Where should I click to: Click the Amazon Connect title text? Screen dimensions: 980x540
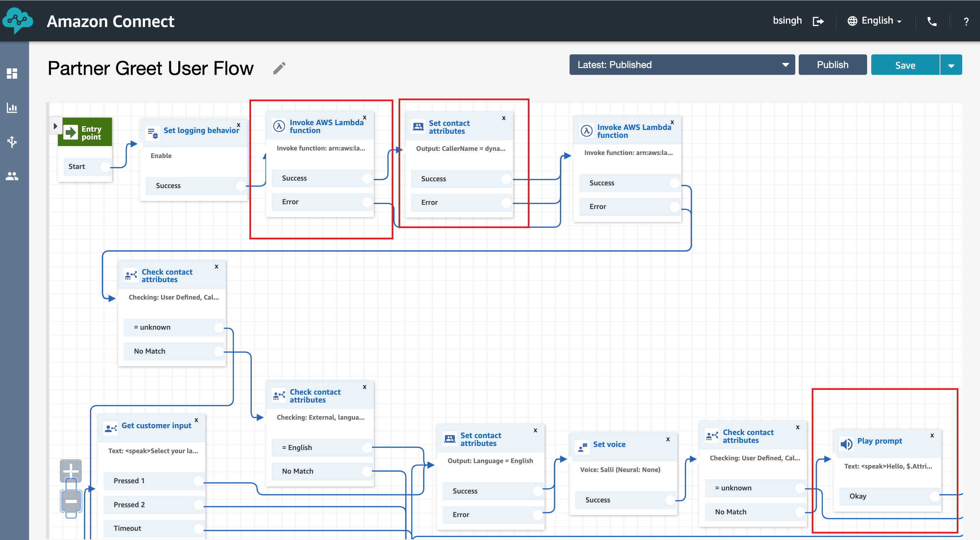point(110,21)
